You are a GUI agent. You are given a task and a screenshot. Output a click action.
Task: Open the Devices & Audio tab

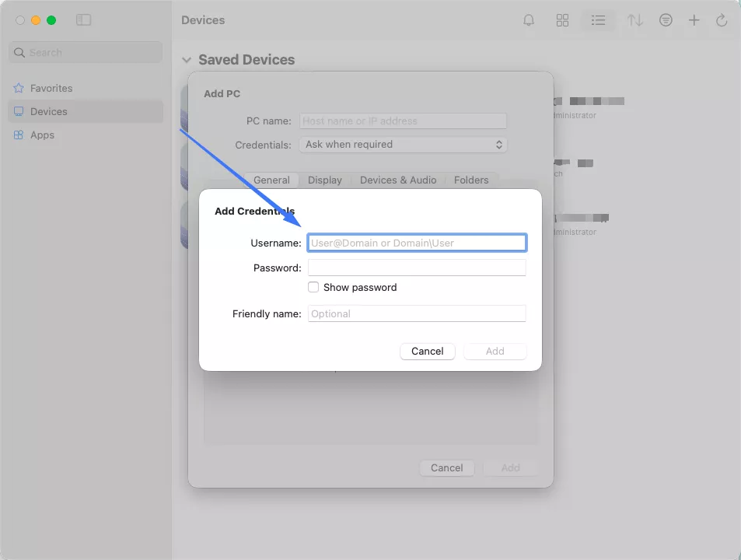[398, 180]
